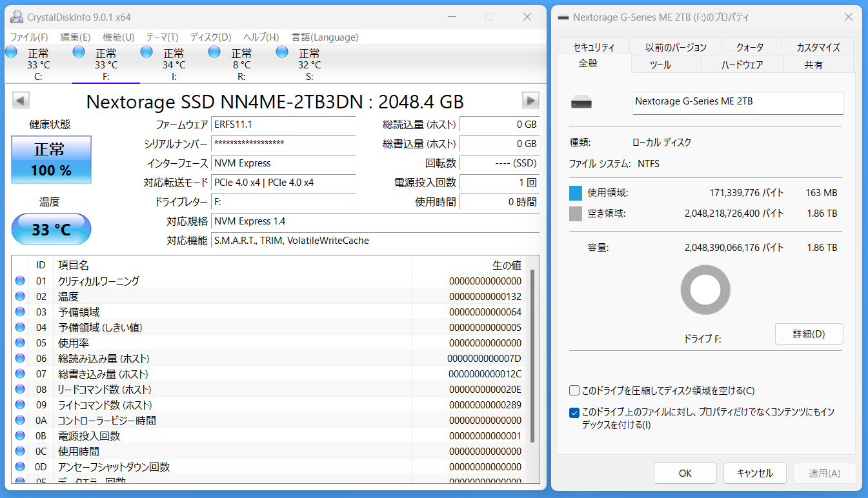Go to previous disk with left arrow
Viewport: 868px width, 498px height.
point(21,101)
